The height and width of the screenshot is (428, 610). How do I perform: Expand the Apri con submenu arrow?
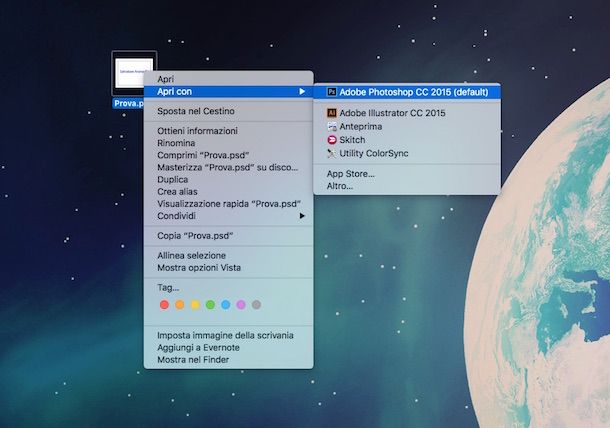[x=302, y=92]
